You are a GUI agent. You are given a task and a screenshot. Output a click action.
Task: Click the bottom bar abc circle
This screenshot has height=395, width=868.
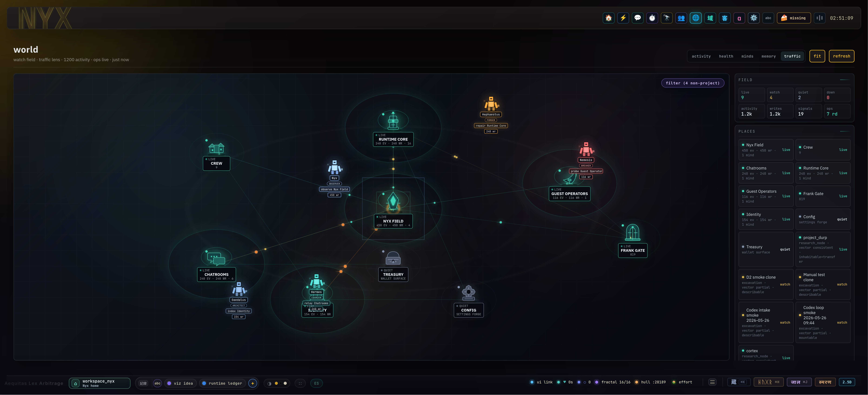[157, 383]
